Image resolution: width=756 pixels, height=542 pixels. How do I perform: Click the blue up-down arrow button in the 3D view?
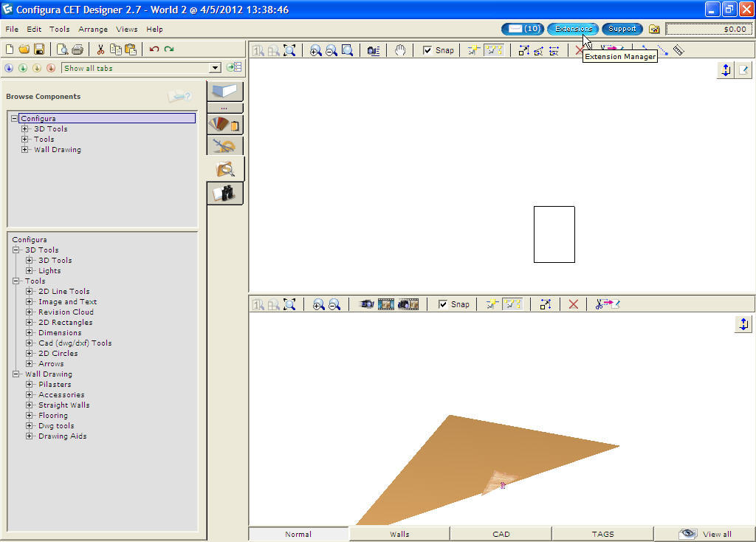coord(743,324)
